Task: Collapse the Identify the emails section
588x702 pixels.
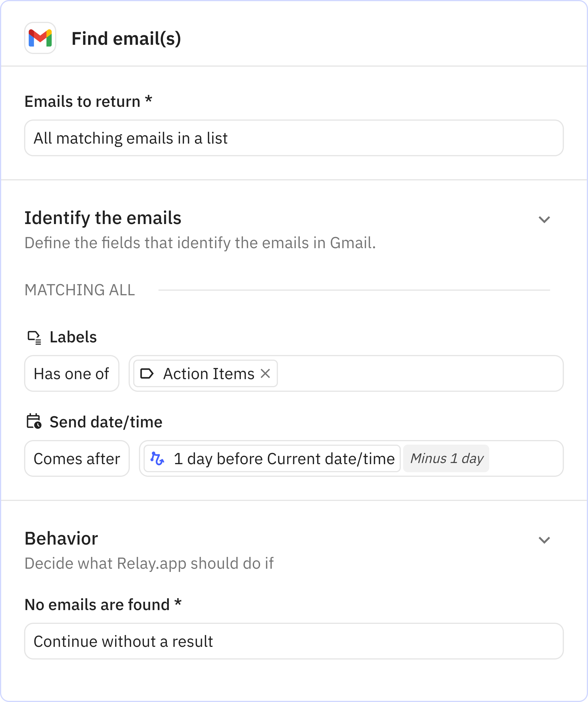Action: pos(544,219)
